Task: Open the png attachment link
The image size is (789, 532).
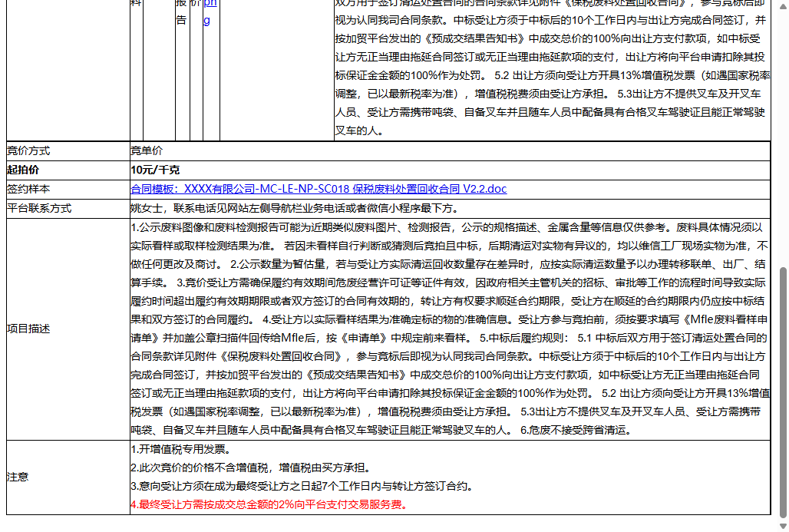Action: 210,11
